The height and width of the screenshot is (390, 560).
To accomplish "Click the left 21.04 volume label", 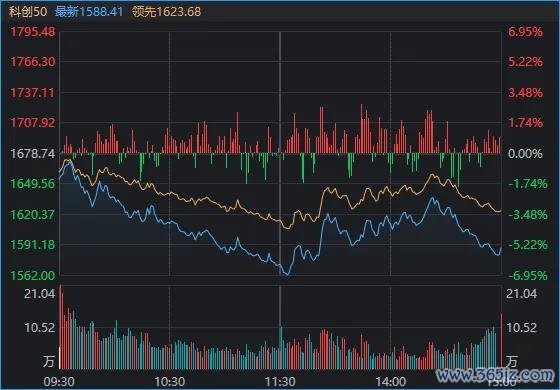I will pos(40,294).
